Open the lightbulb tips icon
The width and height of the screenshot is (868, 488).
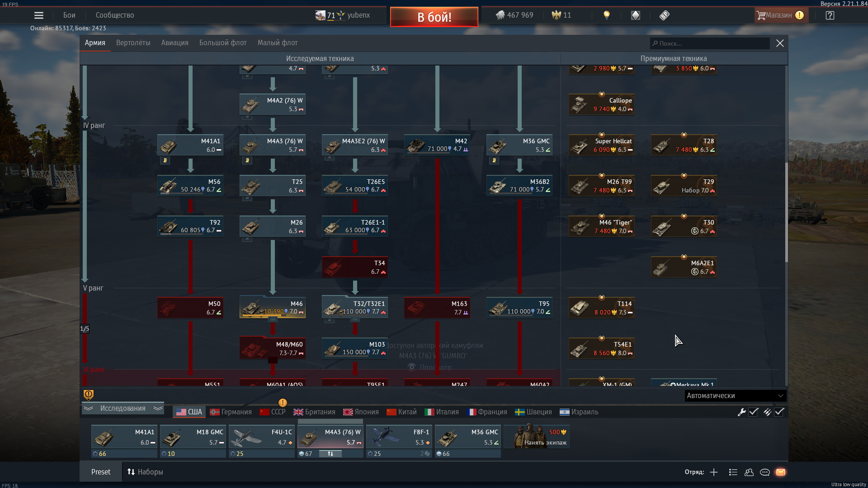coord(607,15)
